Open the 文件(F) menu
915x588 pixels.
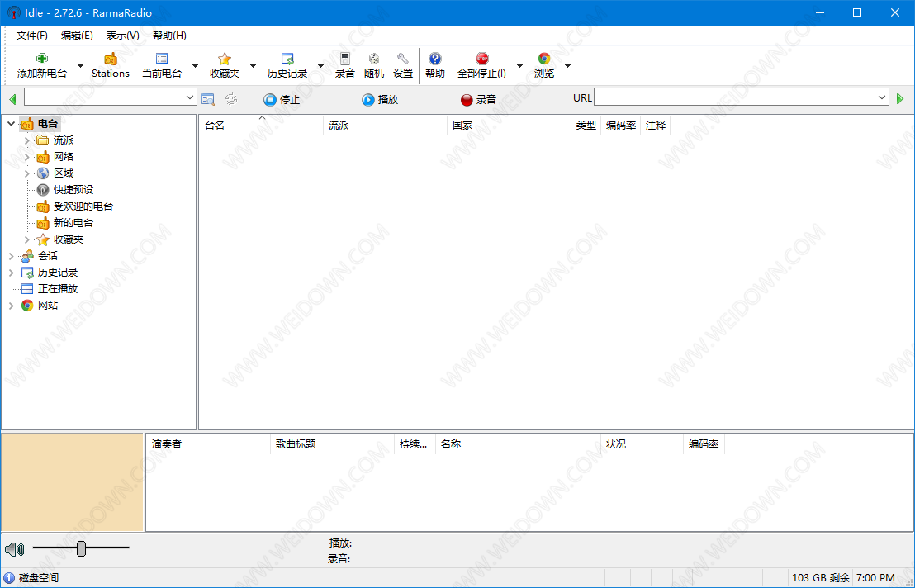(x=32, y=36)
